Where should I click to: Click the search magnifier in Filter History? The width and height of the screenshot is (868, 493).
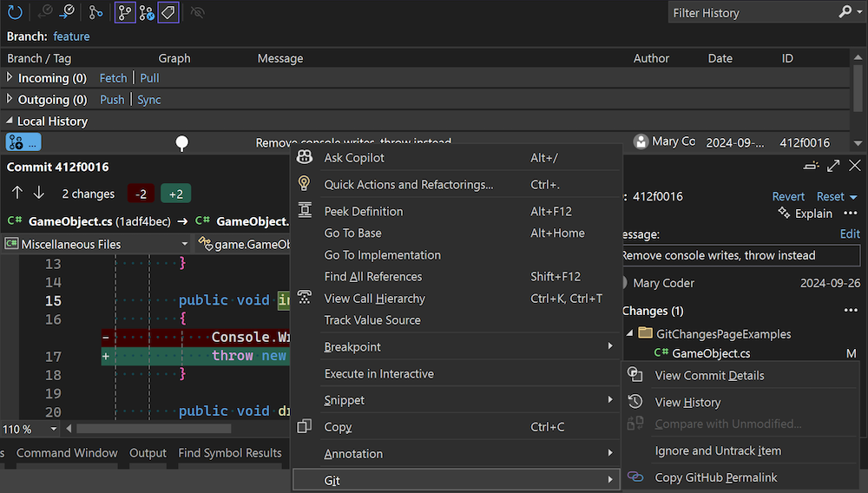point(845,12)
